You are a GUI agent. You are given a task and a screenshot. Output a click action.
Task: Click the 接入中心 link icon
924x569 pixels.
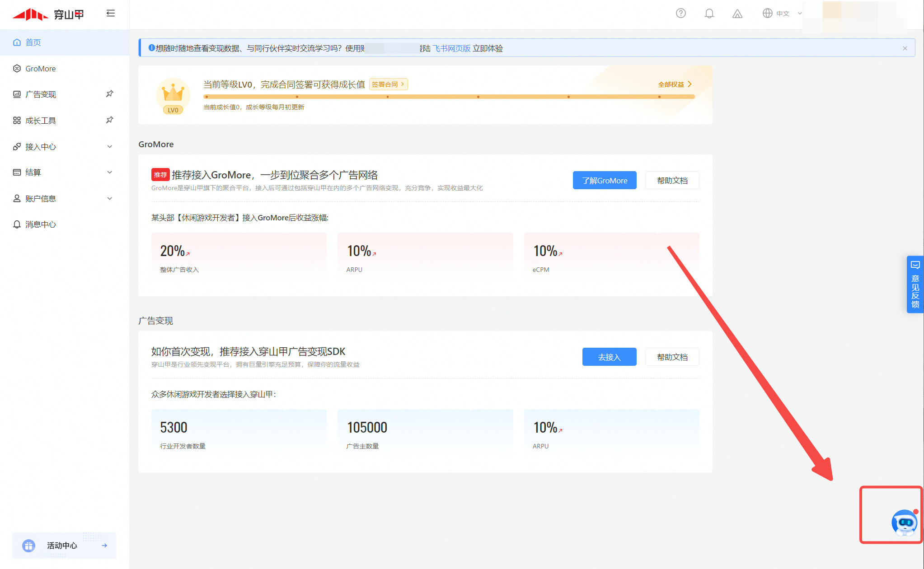(x=17, y=147)
